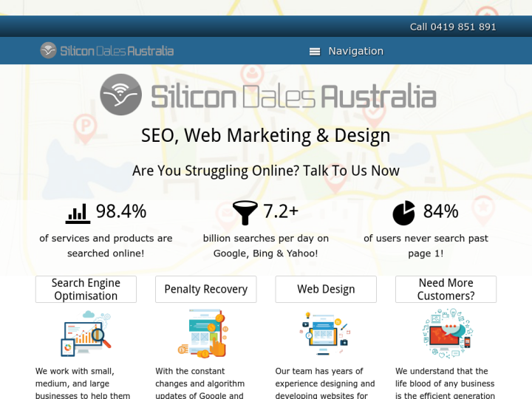This screenshot has height=399, width=532.
Task: Click the Need More Customers illustration
Action: 446,334
